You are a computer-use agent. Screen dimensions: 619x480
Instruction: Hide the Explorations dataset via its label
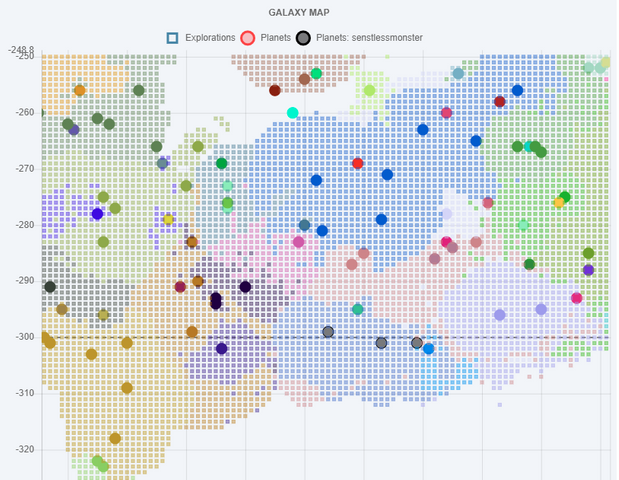(x=210, y=38)
